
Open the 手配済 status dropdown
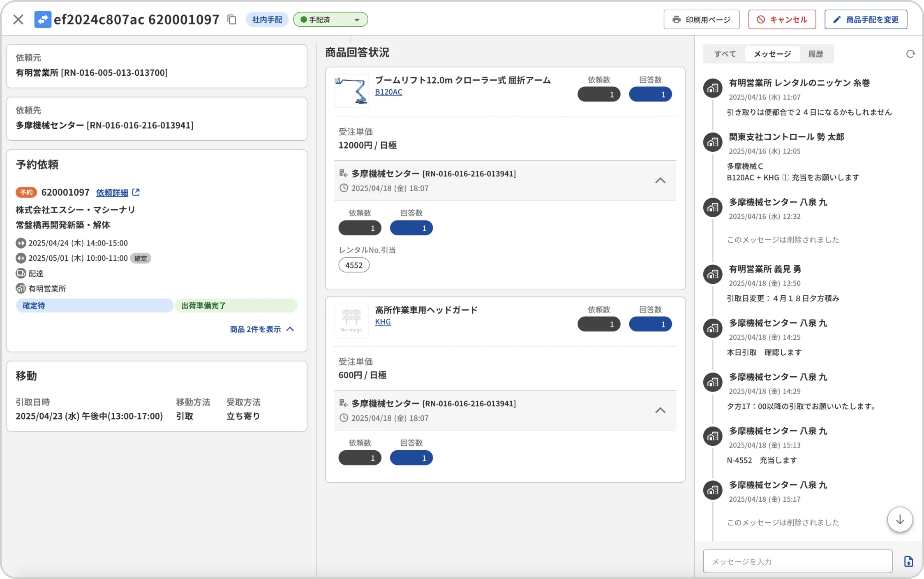click(x=330, y=19)
